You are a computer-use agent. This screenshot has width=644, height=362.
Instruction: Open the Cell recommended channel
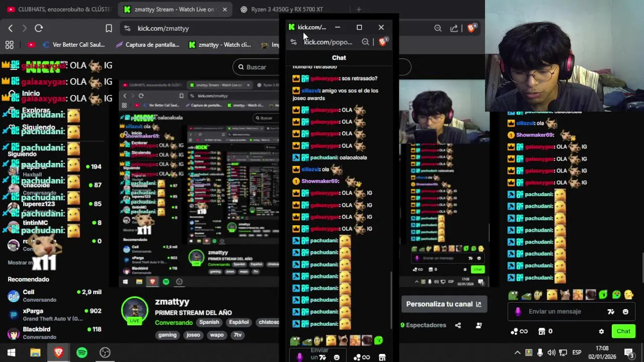tap(54, 296)
